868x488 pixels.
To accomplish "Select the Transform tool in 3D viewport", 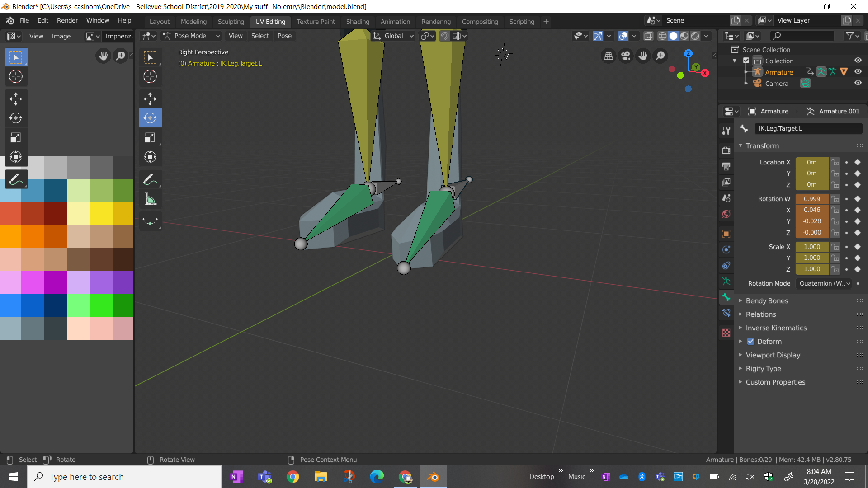I will (x=150, y=157).
